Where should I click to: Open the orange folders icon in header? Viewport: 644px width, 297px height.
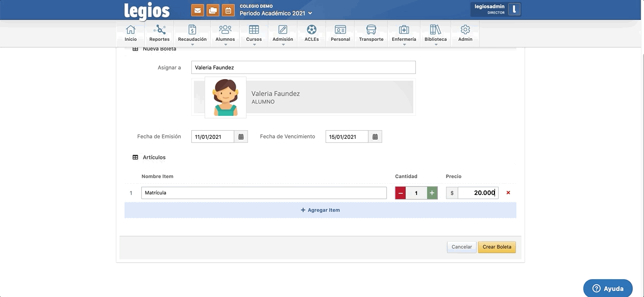pos(213,10)
